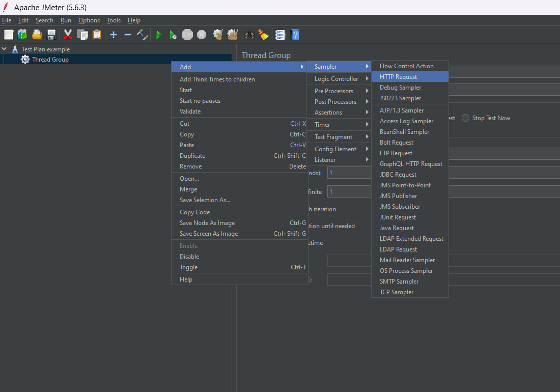Click the Copy icon in toolbar

(x=82, y=35)
